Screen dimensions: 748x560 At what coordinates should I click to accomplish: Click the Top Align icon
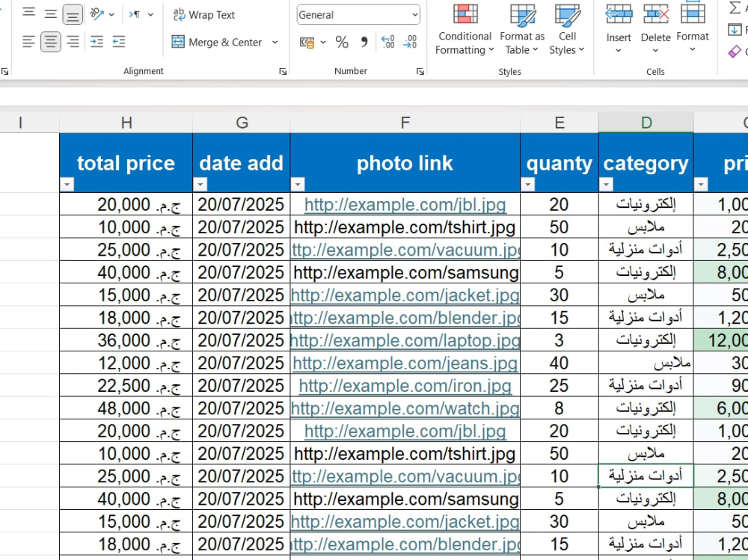click(x=28, y=12)
